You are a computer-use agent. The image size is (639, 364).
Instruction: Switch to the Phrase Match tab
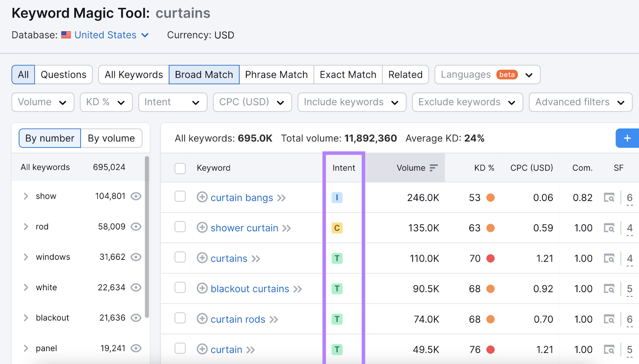coord(276,74)
